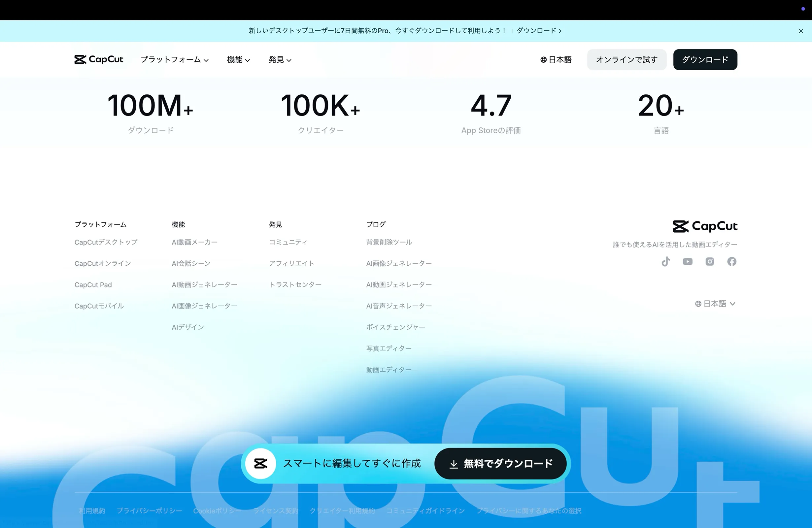Screen dimensions: 812x528
Task: Click the CapCut logo in header
Action: pyautogui.click(x=99, y=59)
